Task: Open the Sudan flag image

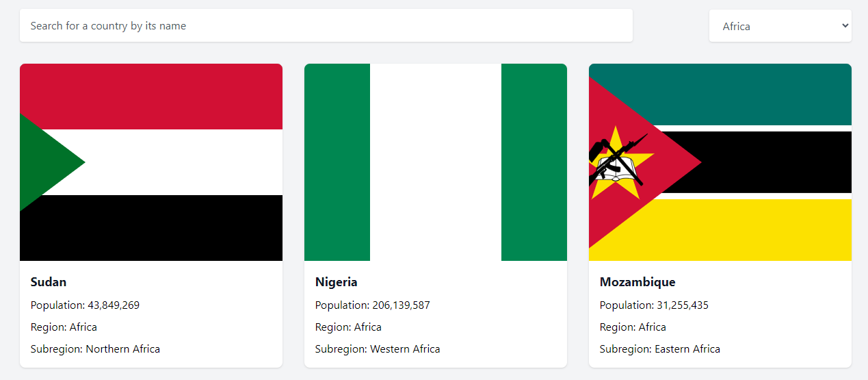Action: 151,162
